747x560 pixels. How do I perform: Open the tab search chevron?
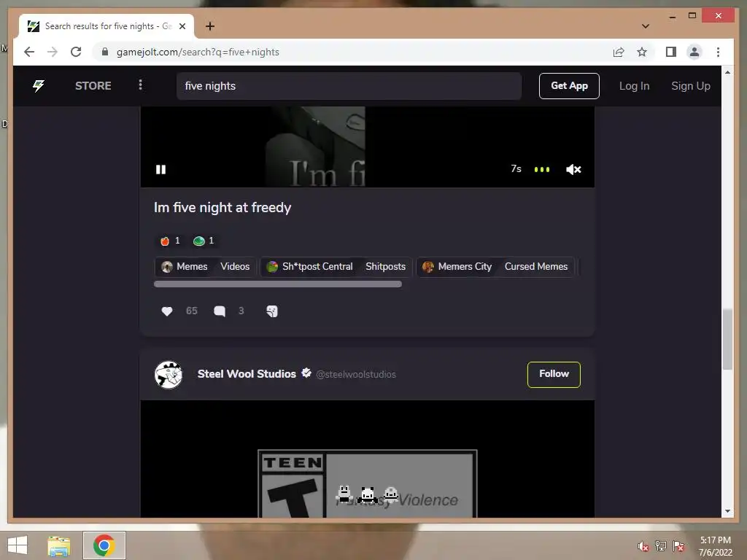646,26
